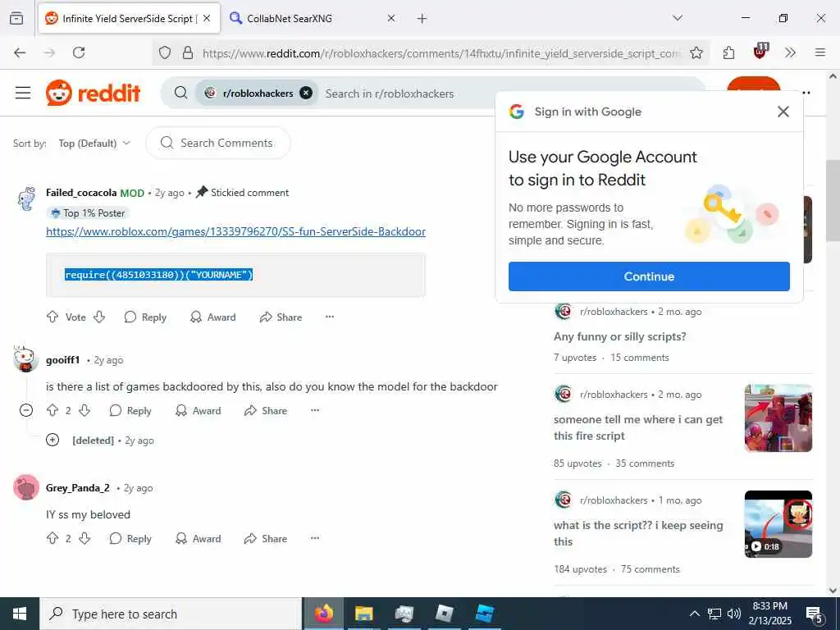Open Grey_Panda_2 user profile

[78, 487]
